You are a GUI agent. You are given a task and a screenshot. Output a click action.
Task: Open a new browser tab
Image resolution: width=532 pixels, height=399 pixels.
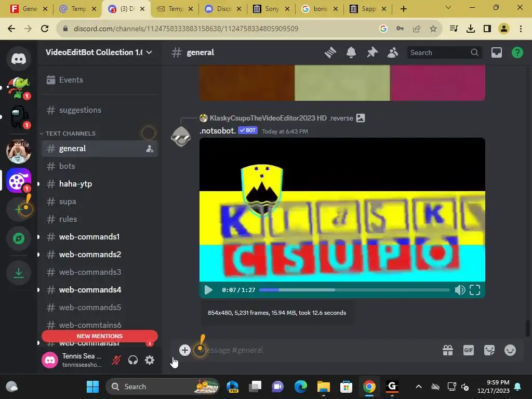(403, 9)
